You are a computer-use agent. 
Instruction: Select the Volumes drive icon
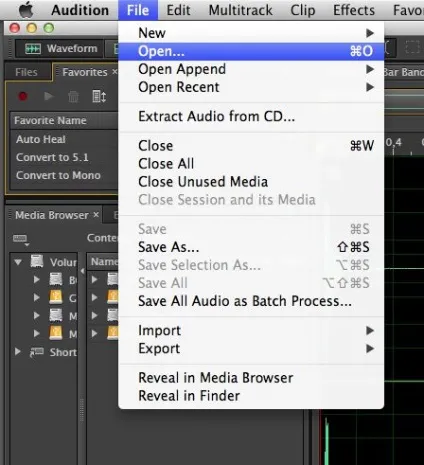coord(37,261)
